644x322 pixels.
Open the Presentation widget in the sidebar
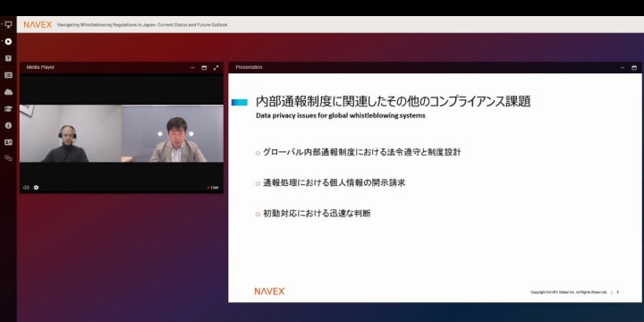click(x=8, y=25)
